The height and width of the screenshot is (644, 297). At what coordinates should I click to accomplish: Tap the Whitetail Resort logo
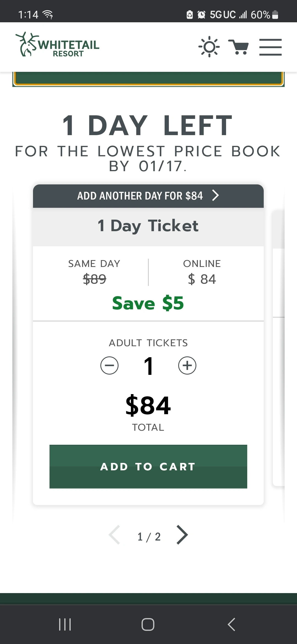tap(57, 45)
